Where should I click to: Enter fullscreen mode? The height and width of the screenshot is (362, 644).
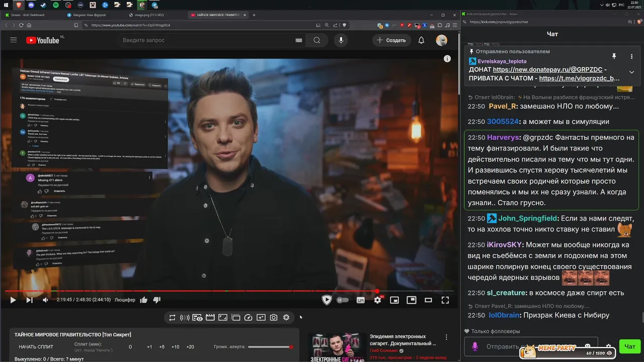(x=445, y=300)
